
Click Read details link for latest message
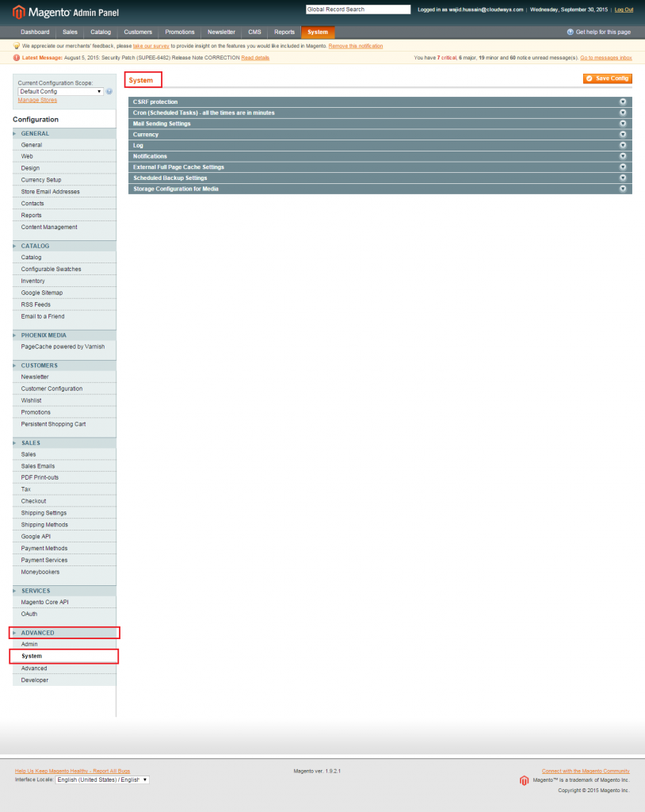pyautogui.click(x=255, y=58)
